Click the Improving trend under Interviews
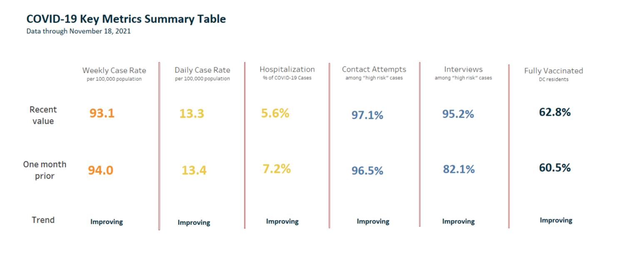This screenshot has height=269, width=644. point(458,221)
